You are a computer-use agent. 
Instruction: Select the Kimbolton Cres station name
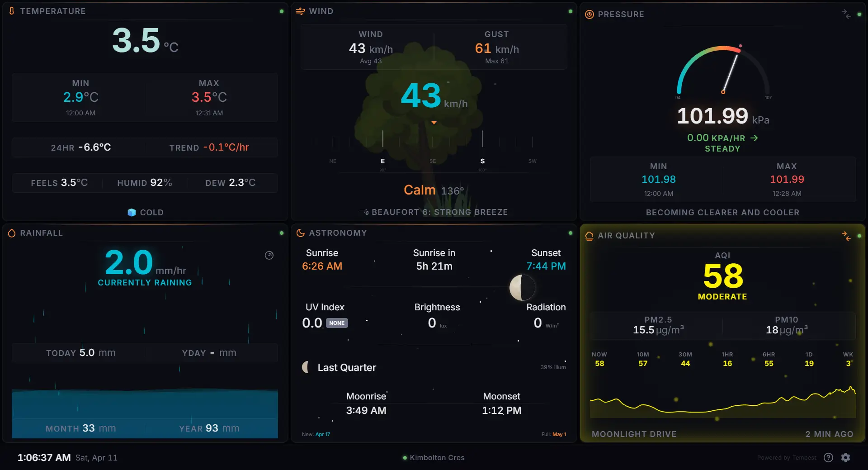pos(437,457)
